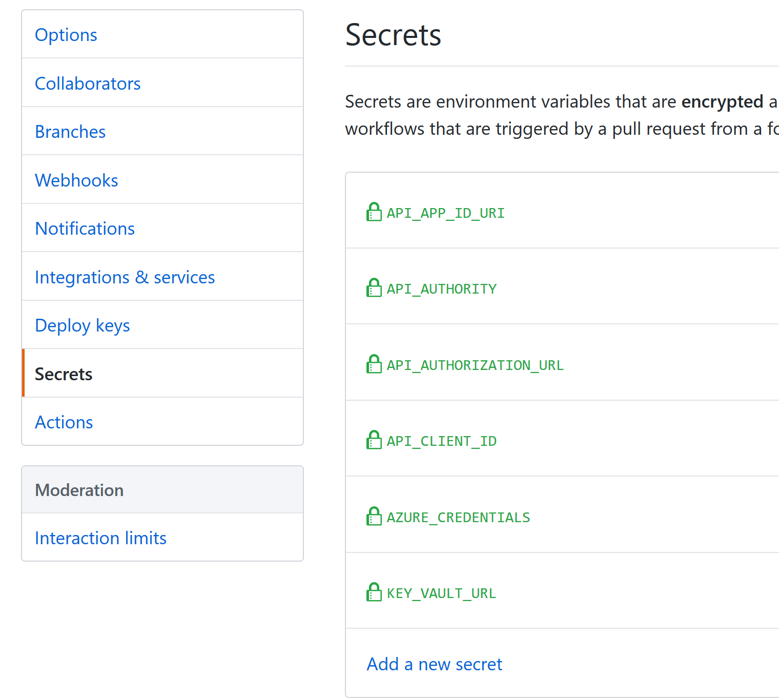Click the lock icon beside API_CLIENT_ID
Screen dimensions: 779x700
coord(374,440)
